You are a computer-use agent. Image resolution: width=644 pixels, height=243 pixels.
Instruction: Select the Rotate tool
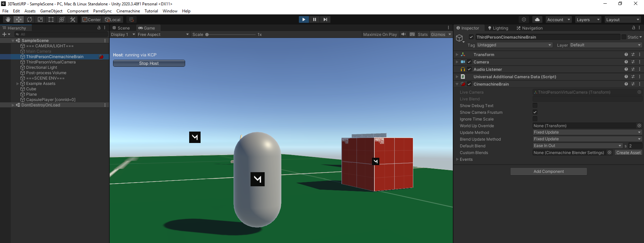(x=30, y=19)
